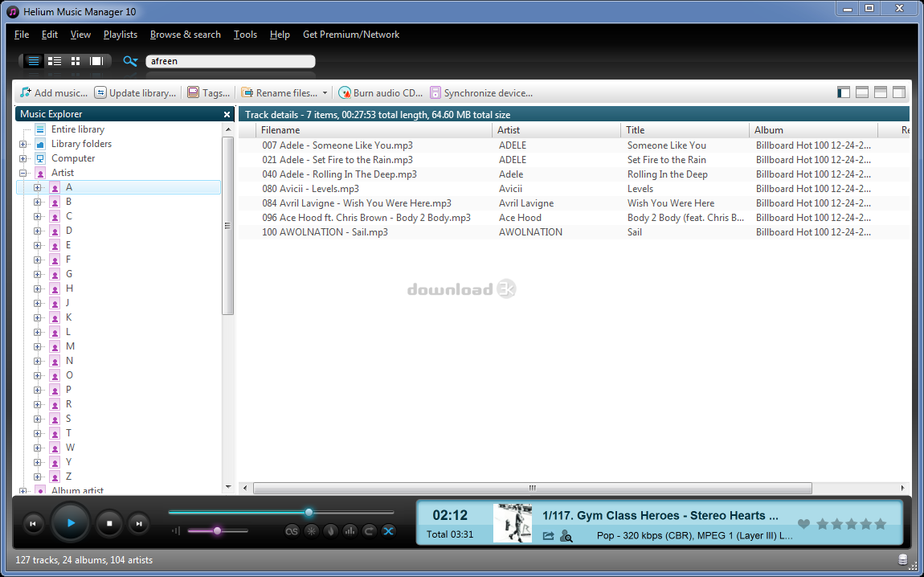
Task: Expand artist letter S node
Action: [37, 419]
